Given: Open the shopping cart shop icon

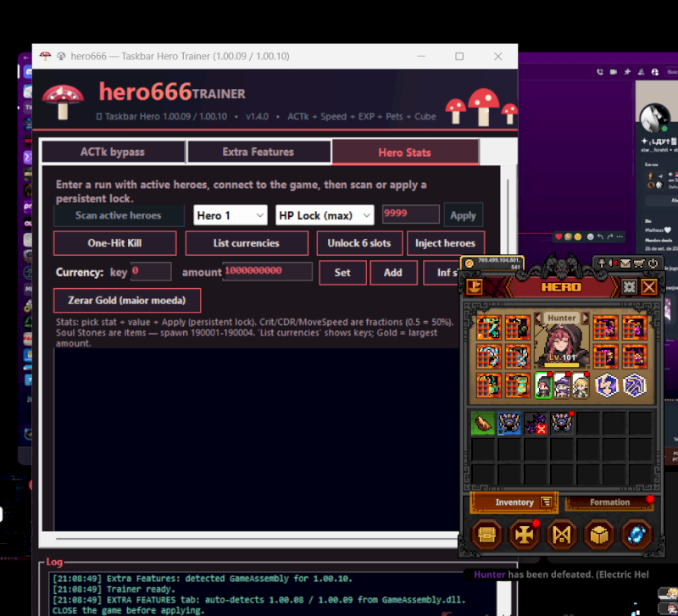Looking at the screenshot, I should [639, 264].
